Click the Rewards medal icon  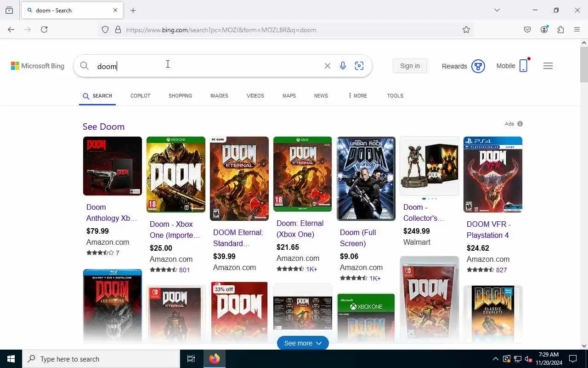478,66
